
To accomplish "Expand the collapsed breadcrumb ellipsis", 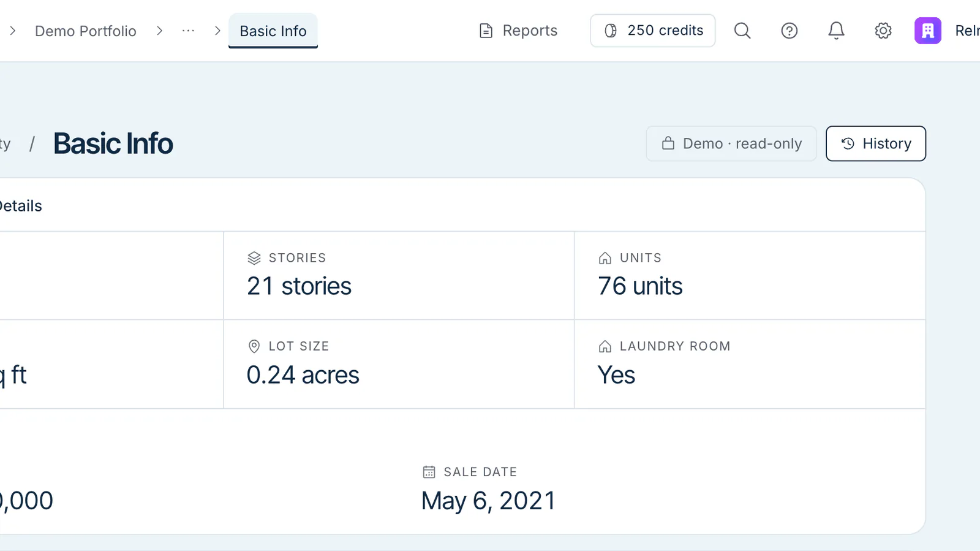I will tap(189, 31).
